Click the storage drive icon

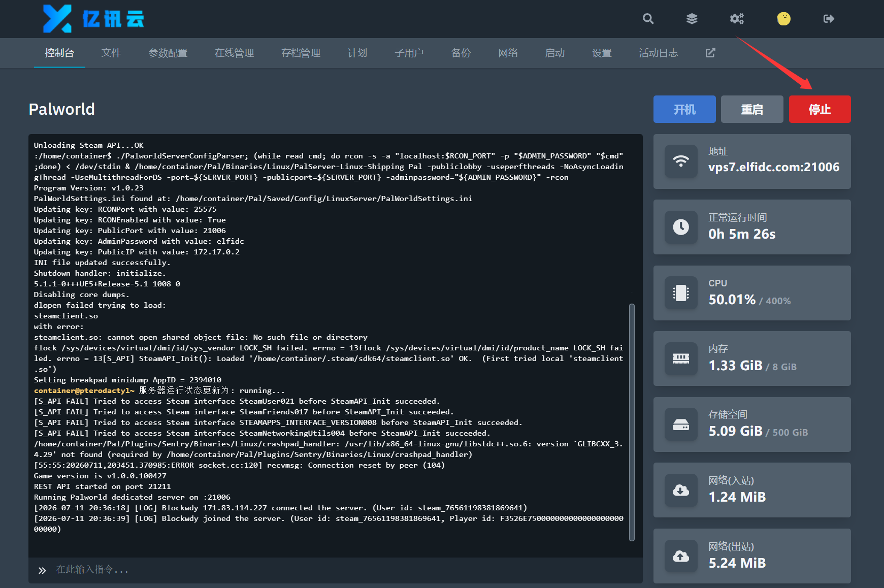[x=681, y=424]
